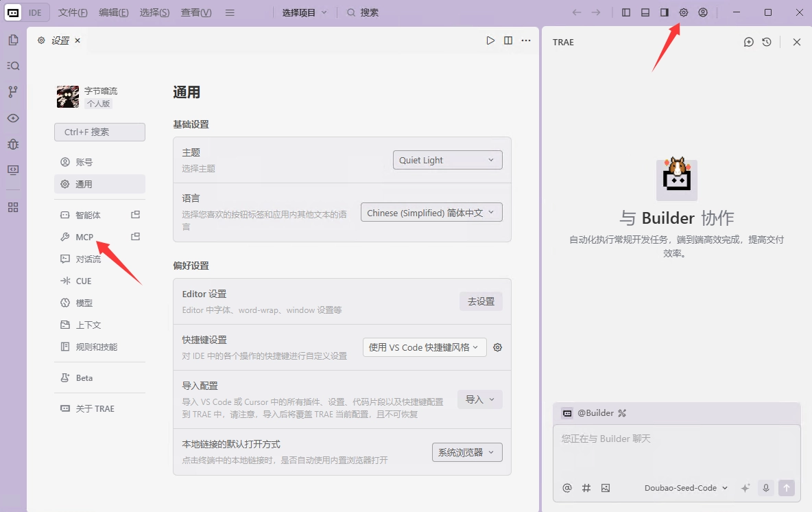Open the Source Control branch icon
The height and width of the screenshot is (512, 812).
click(14, 92)
